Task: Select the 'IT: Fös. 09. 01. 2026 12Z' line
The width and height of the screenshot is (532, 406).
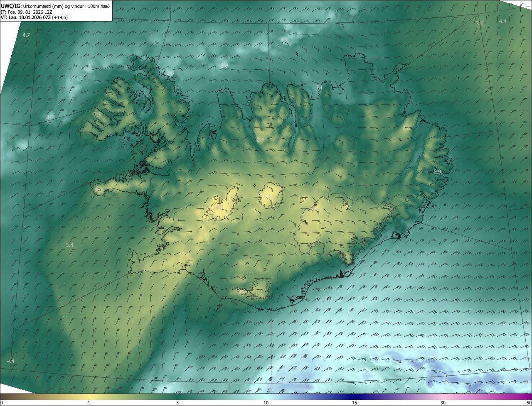Action: 26,12
